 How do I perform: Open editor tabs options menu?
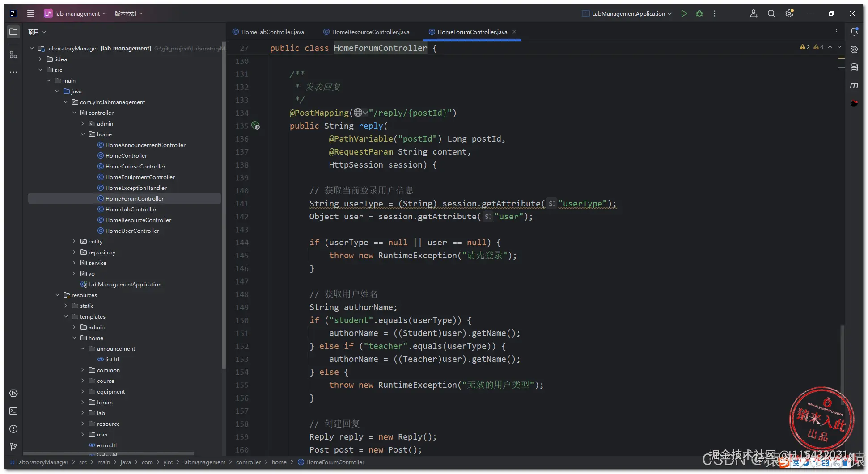coord(836,32)
